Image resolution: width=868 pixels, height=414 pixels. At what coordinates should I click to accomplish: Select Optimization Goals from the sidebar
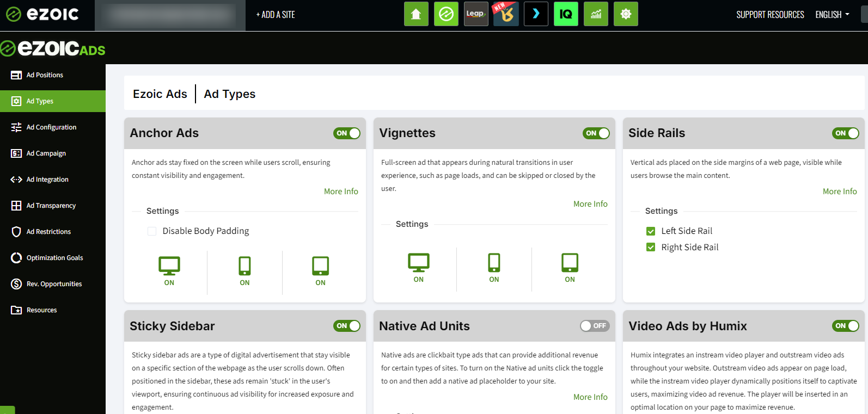pyautogui.click(x=54, y=258)
